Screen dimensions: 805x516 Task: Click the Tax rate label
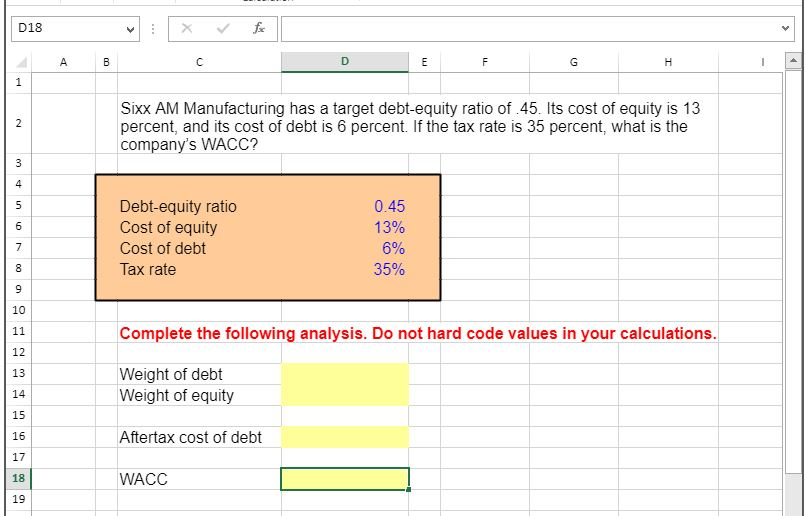[148, 270]
